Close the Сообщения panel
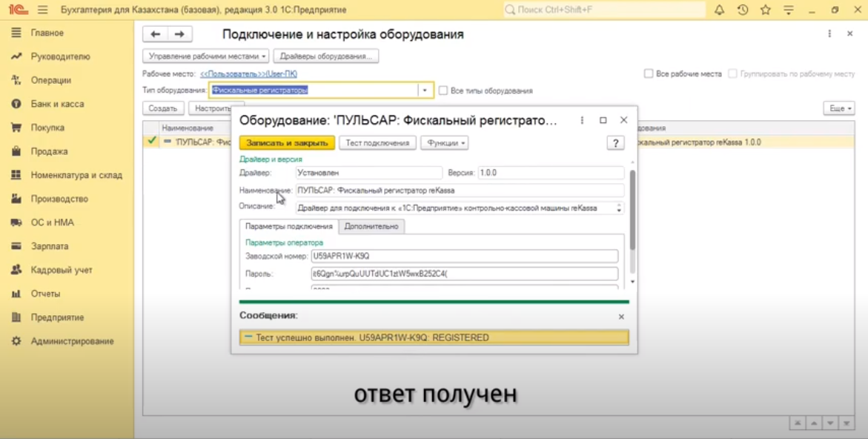The image size is (868, 439). (x=621, y=317)
